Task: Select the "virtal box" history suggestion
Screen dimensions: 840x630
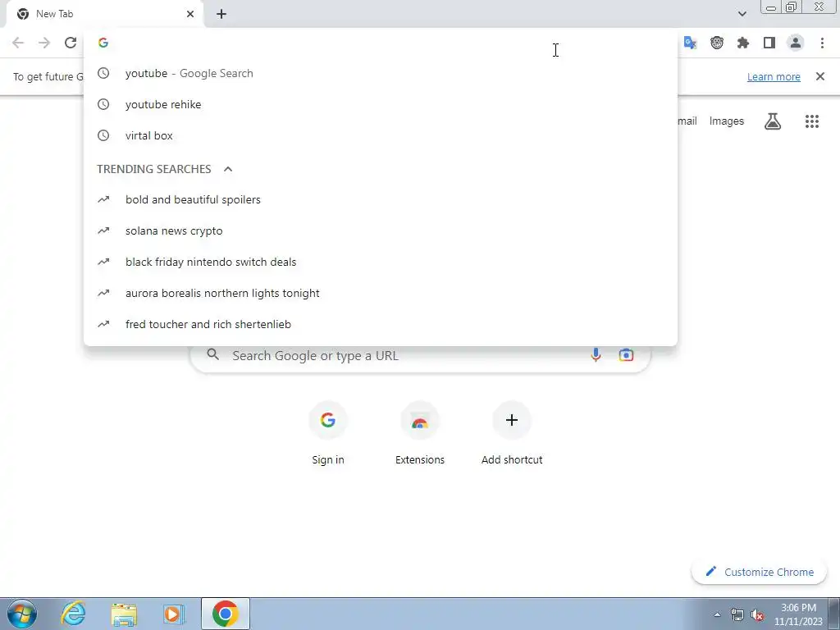Action: (x=381, y=135)
